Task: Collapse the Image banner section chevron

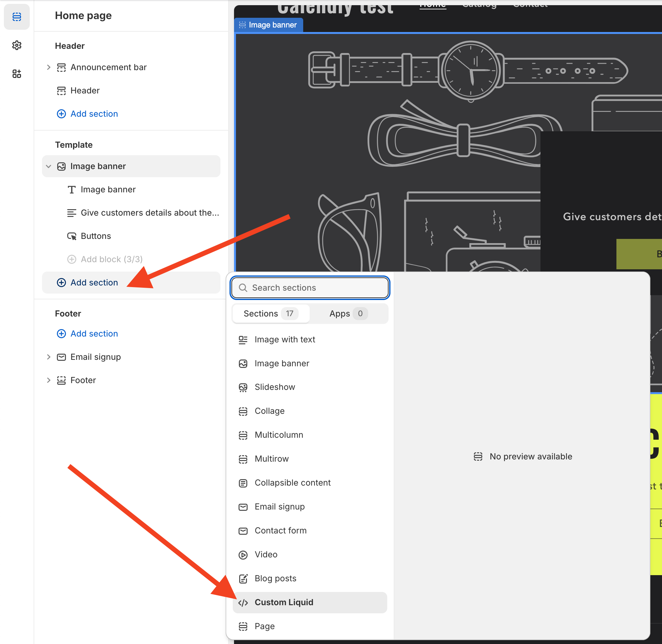Action: coord(48,166)
